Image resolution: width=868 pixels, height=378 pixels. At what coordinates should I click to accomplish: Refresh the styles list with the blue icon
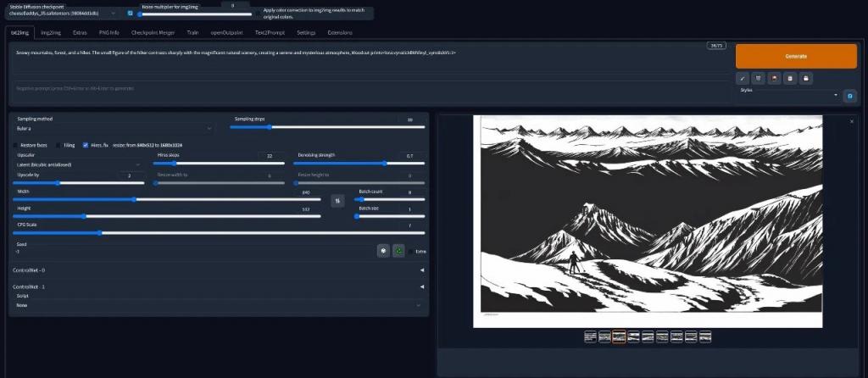[850, 96]
